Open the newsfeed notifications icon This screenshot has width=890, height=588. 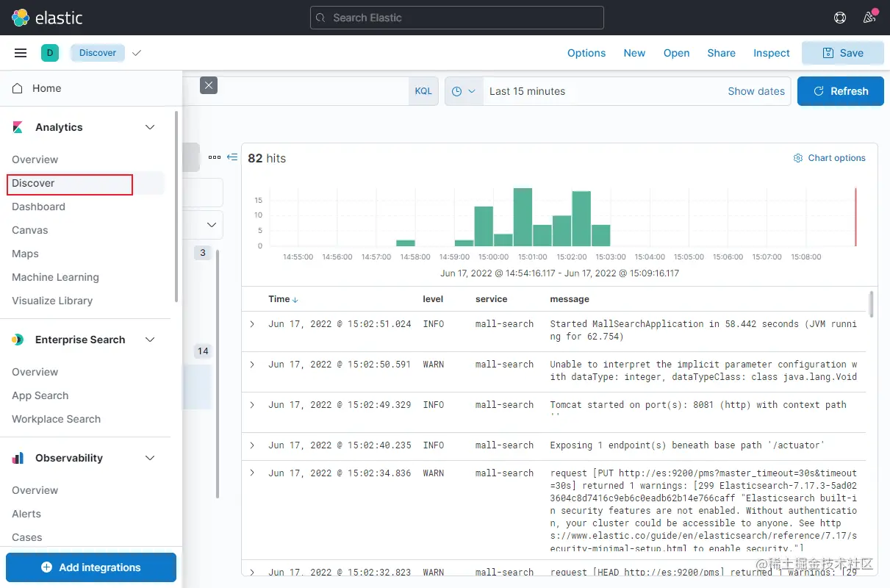coord(869,18)
